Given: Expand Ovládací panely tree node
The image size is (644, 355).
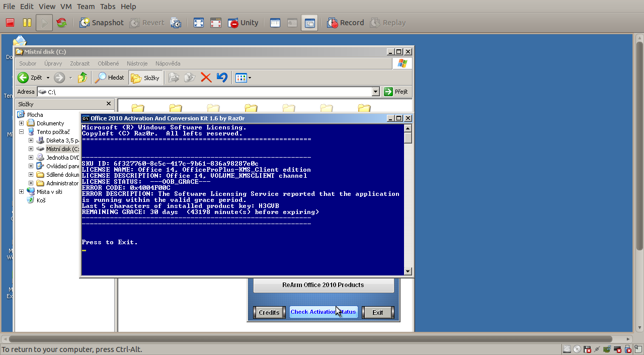Looking at the screenshot, I should coord(31,166).
